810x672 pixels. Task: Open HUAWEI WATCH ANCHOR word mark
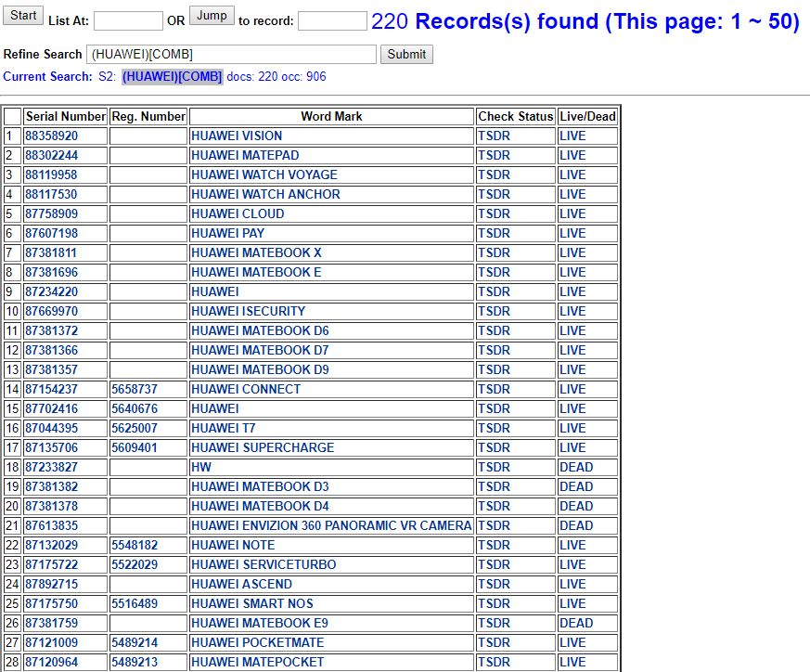[265, 194]
